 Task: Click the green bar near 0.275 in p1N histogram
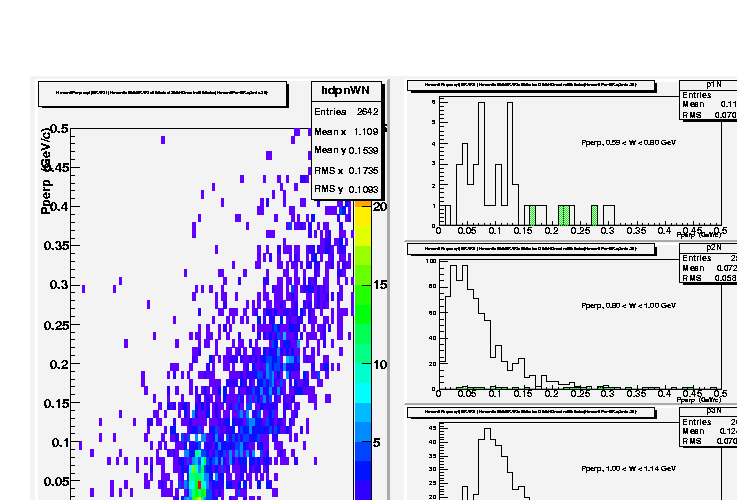pos(595,216)
